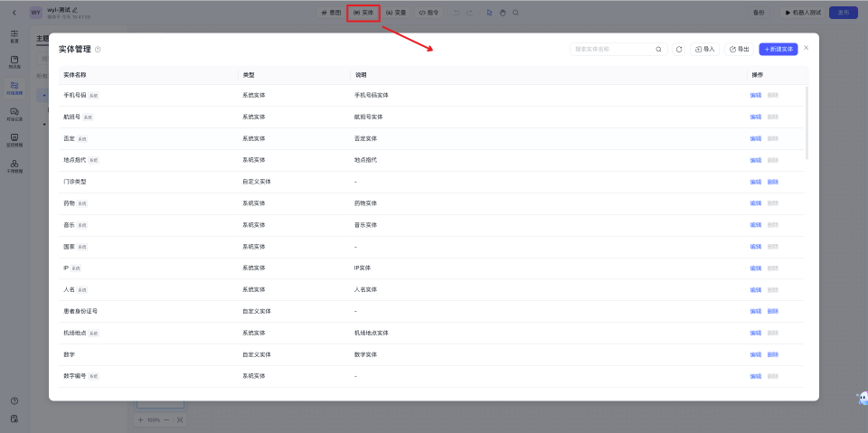868x433 pixels.
Task: Switch to the 意图 tab
Action: (x=331, y=13)
